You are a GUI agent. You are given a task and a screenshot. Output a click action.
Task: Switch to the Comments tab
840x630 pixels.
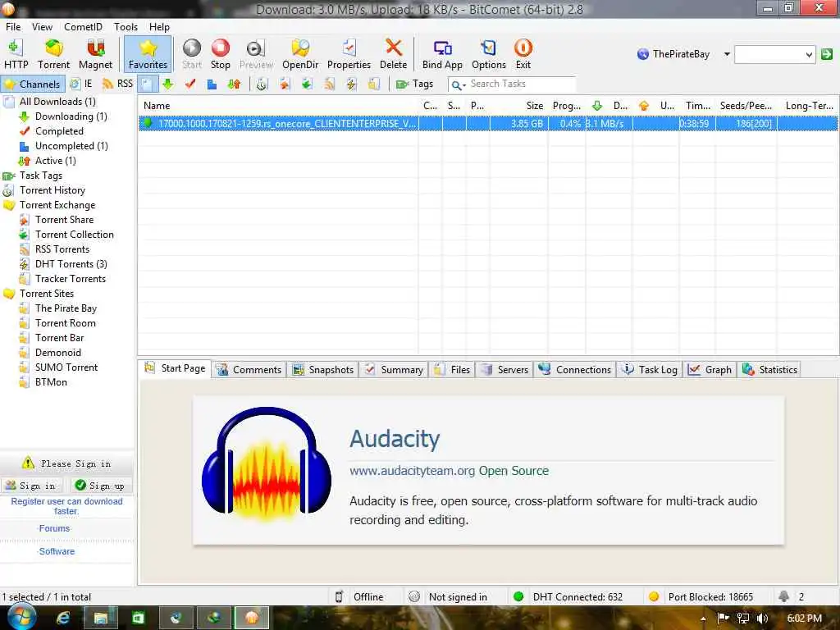[x=249, y=370]
